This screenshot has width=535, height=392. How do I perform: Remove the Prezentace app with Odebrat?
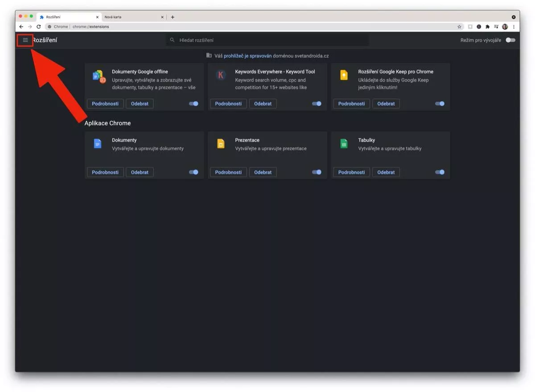coord(263,172)
